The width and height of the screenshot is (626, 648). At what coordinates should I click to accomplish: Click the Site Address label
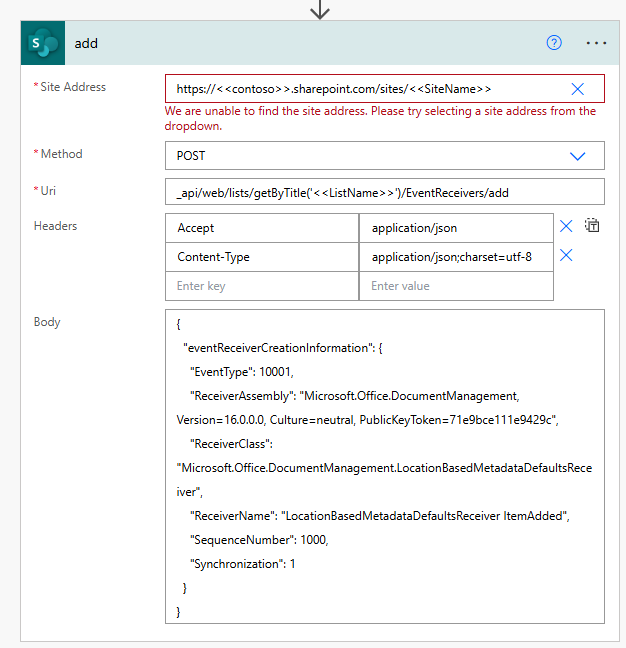(x=73, y=87)
